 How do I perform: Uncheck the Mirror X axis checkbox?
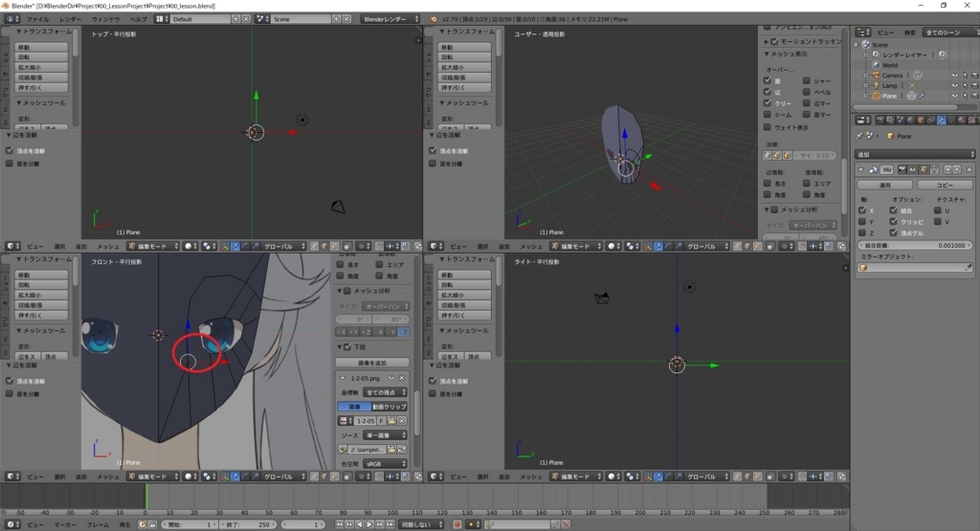point(862,210)
